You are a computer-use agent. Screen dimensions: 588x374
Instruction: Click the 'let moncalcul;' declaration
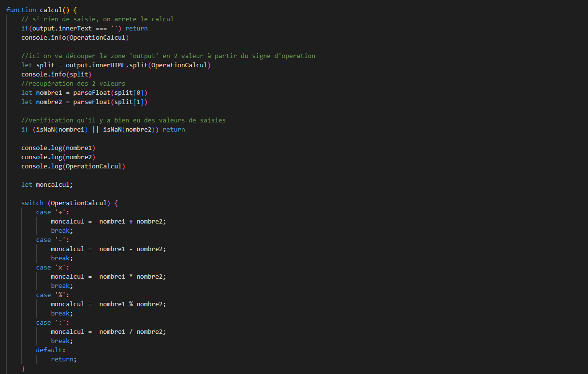pyautogui.click(x=47, y=184)
